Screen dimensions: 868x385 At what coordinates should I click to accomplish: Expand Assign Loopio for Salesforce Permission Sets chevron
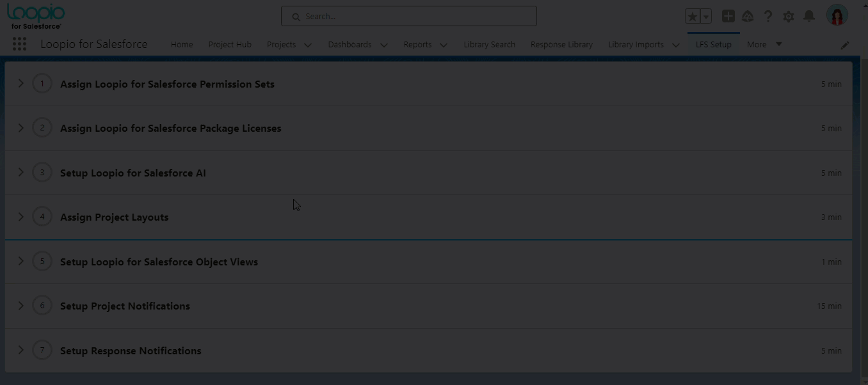(20, 84)
